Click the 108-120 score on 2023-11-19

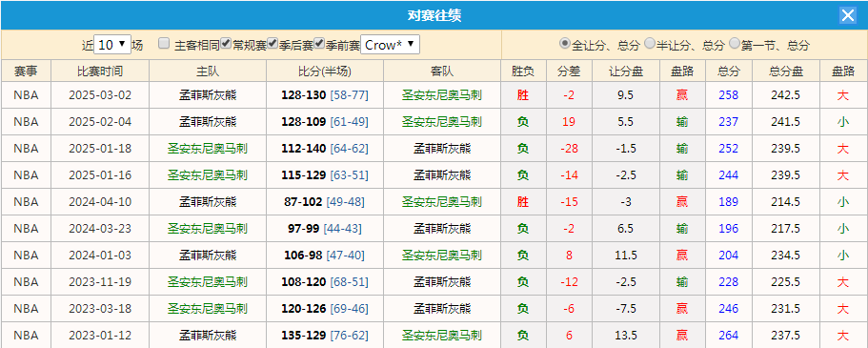coord(303,282)
